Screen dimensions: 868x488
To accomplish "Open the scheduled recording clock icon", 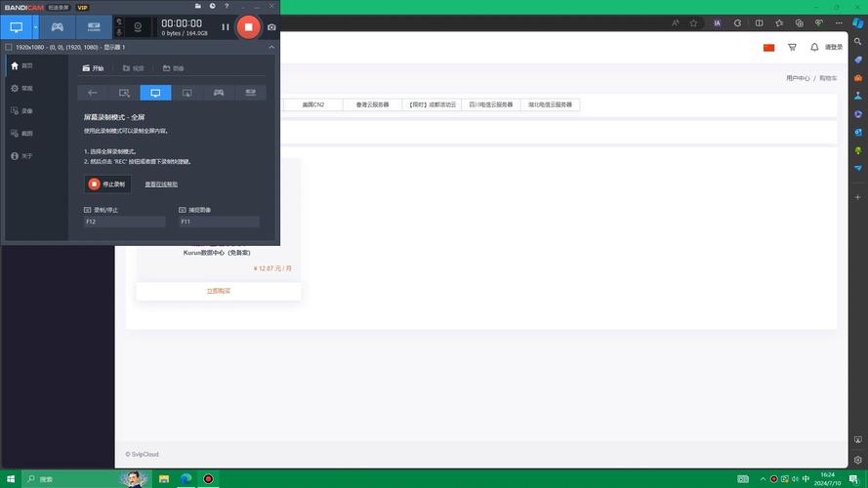I will pos(213,6).
